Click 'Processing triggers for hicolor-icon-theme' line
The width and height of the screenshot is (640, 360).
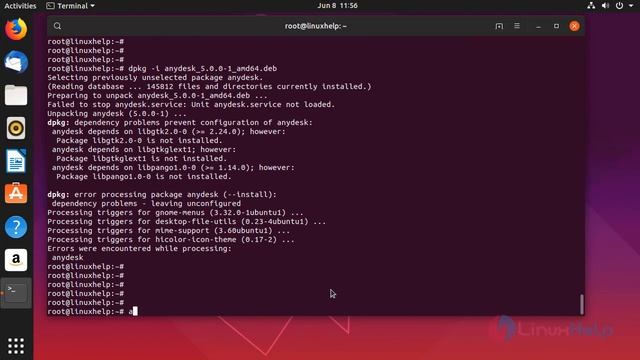pos(171,240)
